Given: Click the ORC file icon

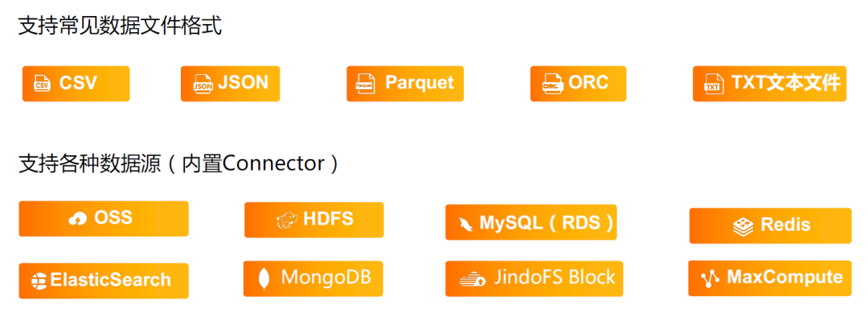Looking at the screenshot, I should [552, 84].
